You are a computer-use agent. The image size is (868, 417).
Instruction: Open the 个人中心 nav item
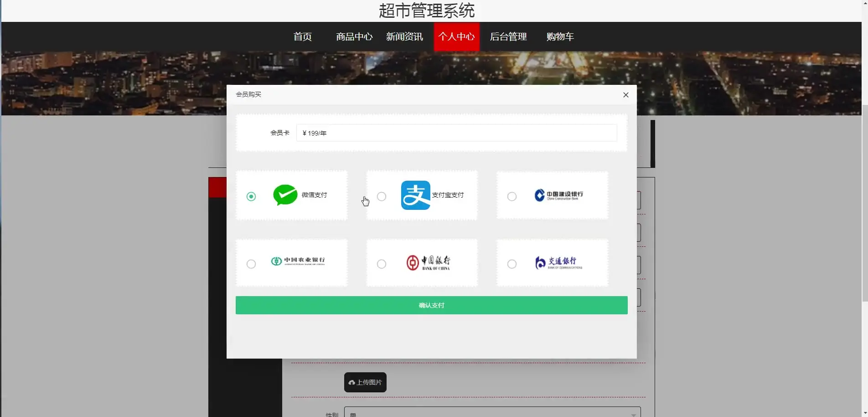click(x=456, y=37)
